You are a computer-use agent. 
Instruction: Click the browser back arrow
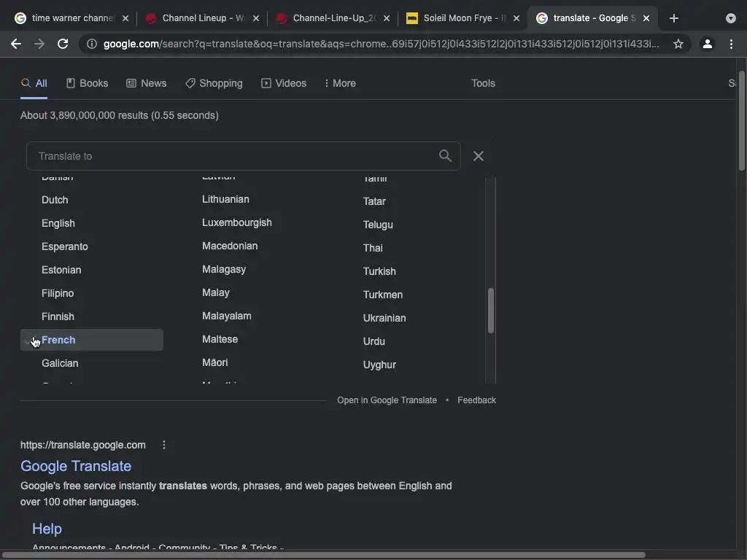(x=16, y=44)
